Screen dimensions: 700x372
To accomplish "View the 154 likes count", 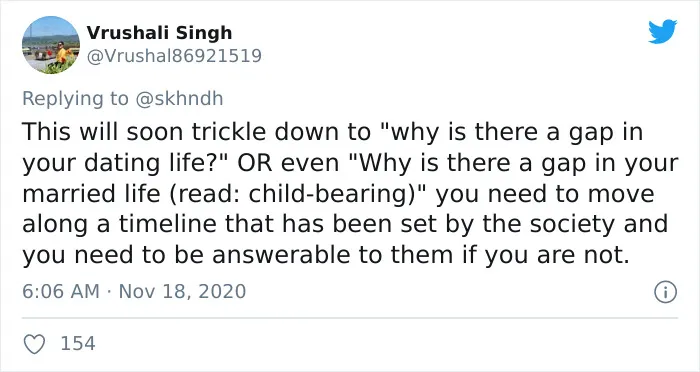I will [78, 344].
